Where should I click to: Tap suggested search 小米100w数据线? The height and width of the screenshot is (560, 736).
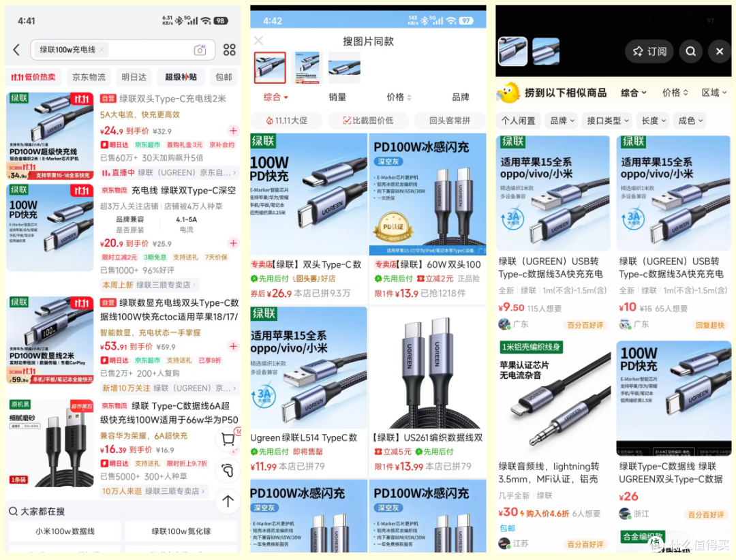[65, 531]
